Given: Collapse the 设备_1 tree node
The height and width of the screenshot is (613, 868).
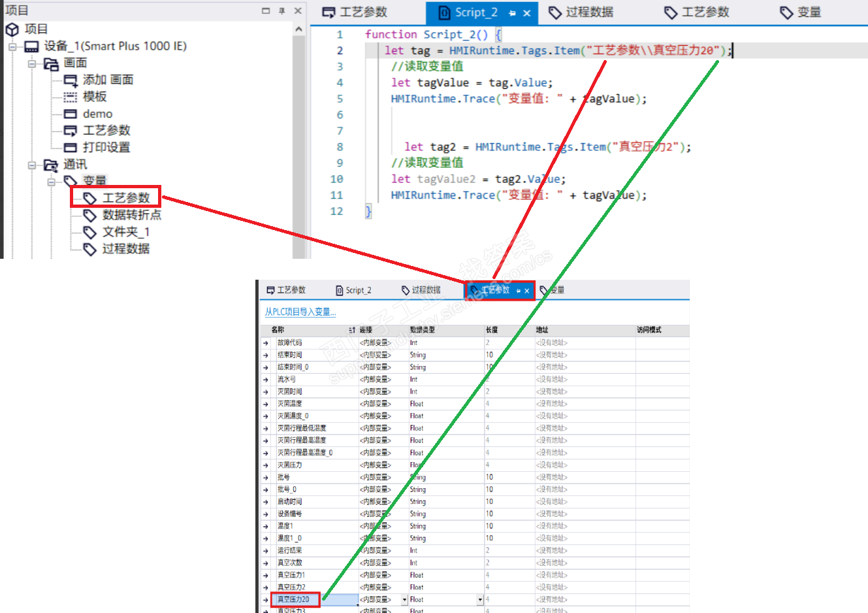Looking at the screenshot, I should 12,46.
